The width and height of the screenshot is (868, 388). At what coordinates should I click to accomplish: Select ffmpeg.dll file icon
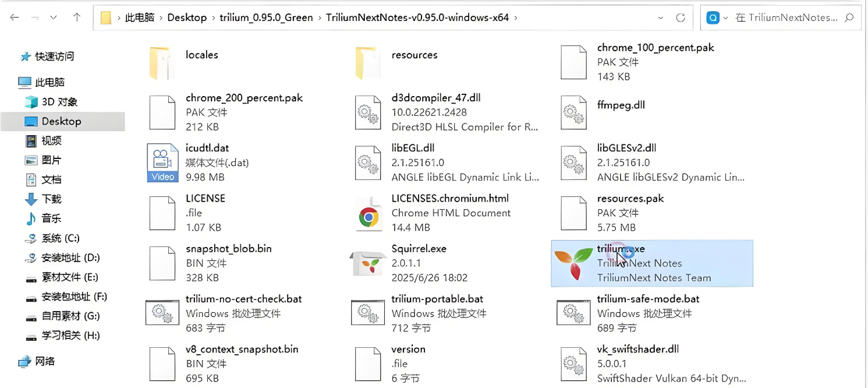(x=573, y=112)
